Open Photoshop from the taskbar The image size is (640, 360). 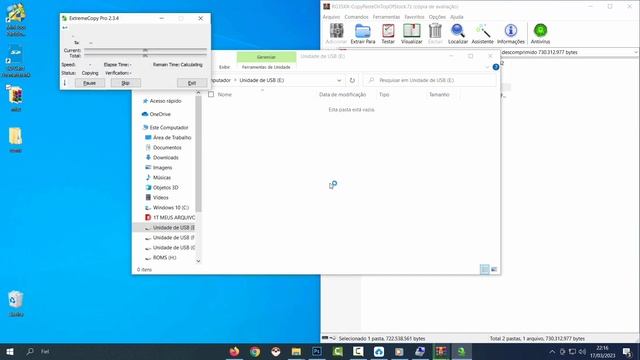[x=317, y=351]
